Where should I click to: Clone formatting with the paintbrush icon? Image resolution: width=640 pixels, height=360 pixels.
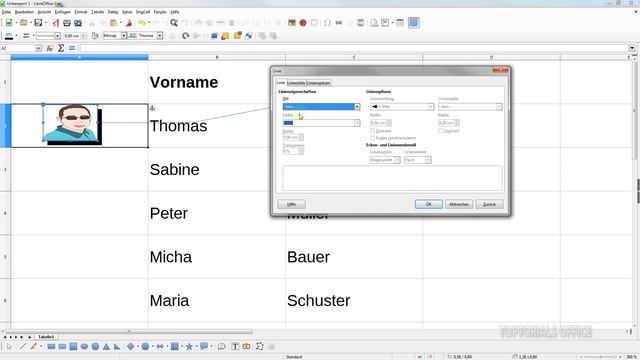click(x=129, y=23)
